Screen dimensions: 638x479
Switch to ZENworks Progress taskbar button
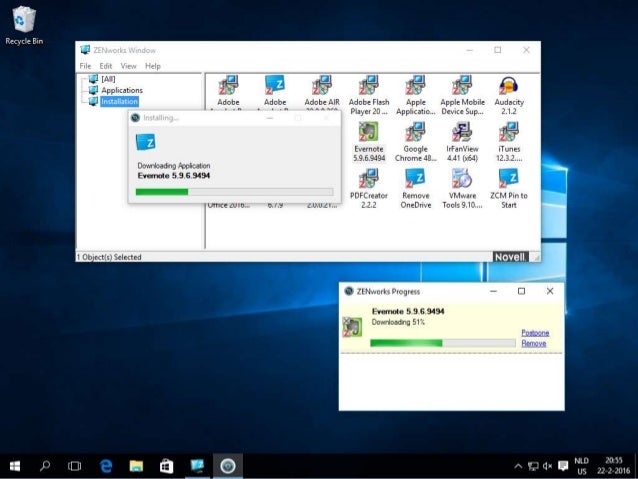(228, 466)
